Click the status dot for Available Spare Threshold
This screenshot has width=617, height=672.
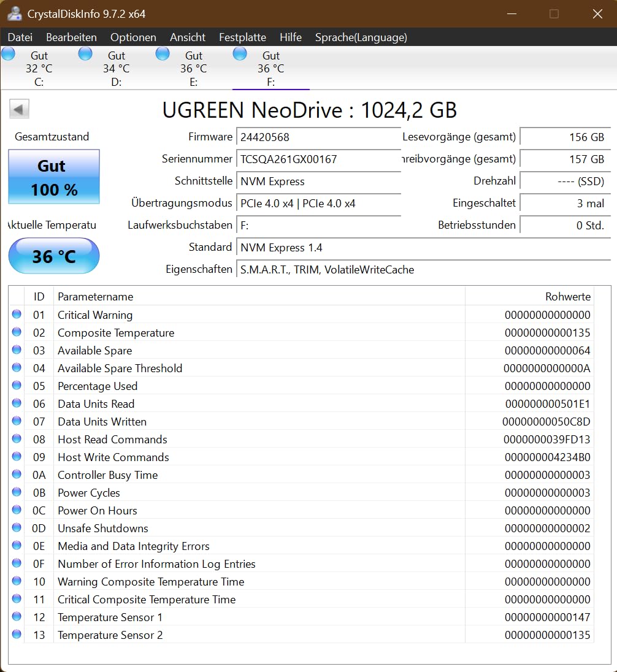pyautogui.click(x=17, y=367)
